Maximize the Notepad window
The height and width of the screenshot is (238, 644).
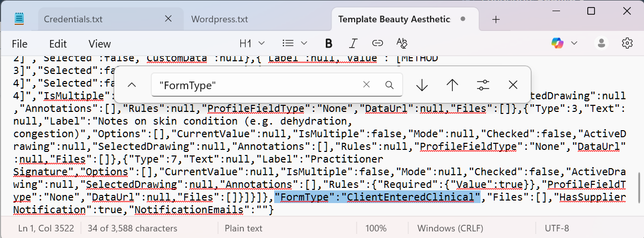[x=591, y=11]
